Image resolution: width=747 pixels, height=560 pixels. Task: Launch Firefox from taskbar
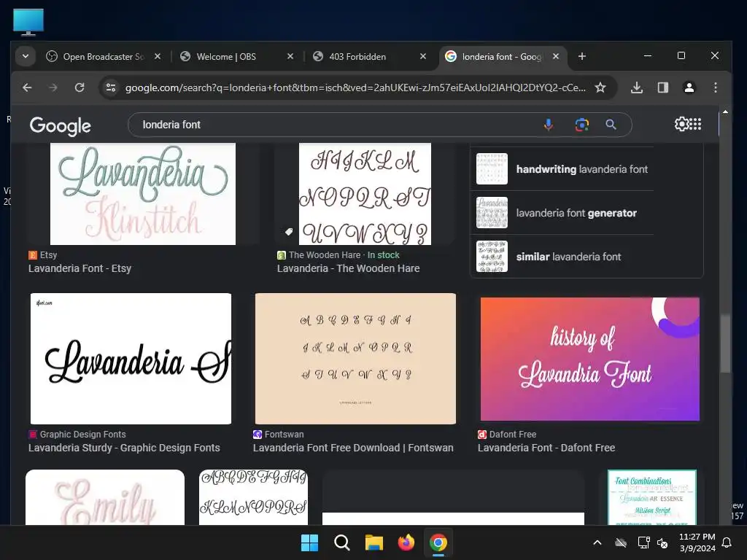point(406,542)
